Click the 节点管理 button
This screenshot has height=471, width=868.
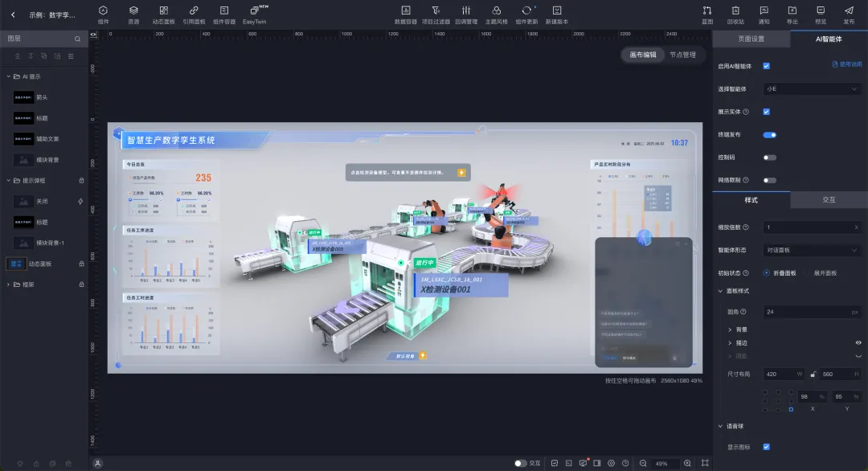click(x=682, y=55)
